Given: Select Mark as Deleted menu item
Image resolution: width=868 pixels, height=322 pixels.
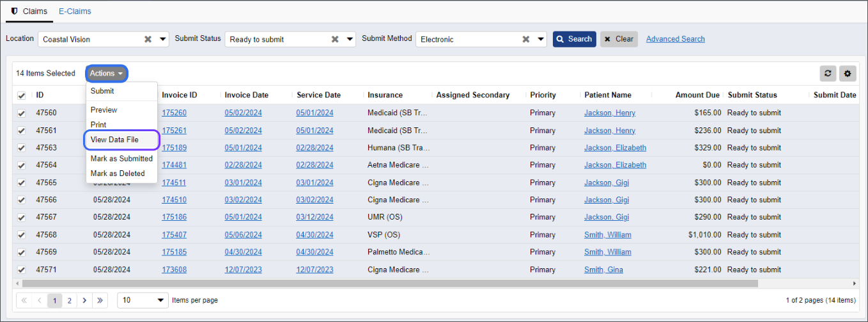Looking at the screenshot, I should coord(121,173).
